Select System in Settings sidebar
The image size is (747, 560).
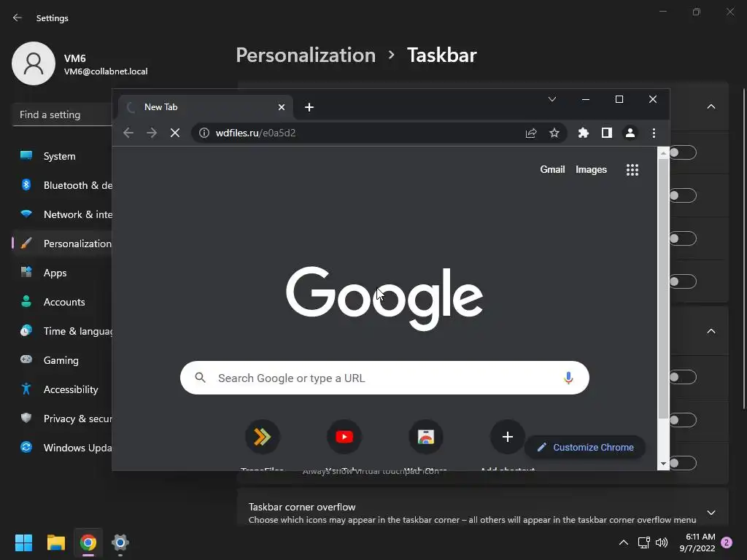point(62,156)
